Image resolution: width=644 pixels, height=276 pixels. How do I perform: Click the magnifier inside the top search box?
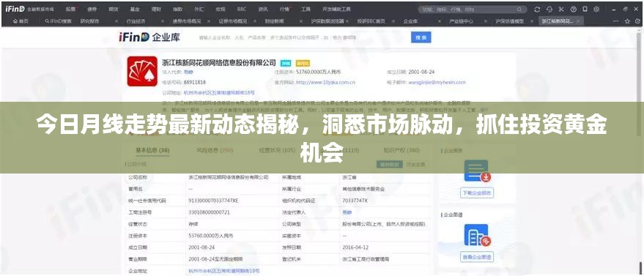point(520,9)
